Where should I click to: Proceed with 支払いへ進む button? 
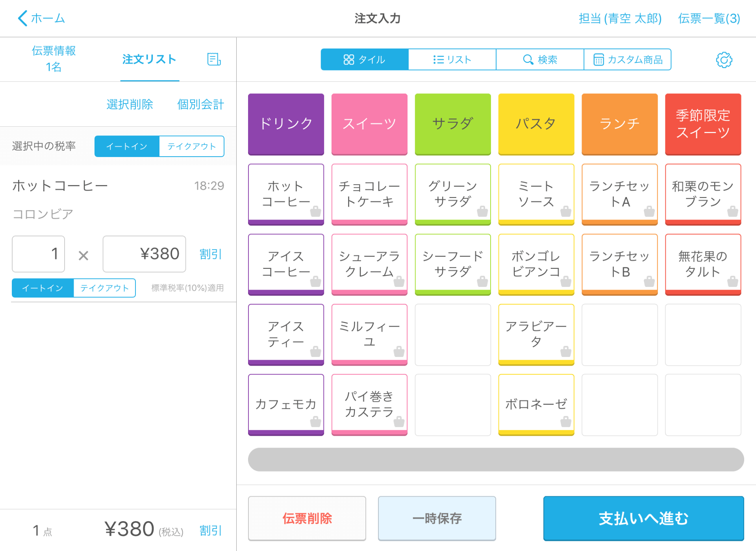[643, 518]
